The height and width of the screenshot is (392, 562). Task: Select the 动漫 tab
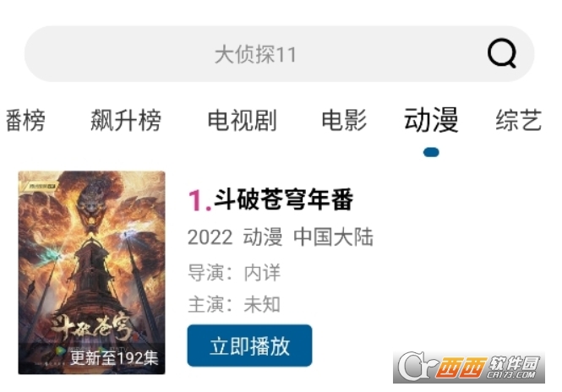(x=431, y=120)
